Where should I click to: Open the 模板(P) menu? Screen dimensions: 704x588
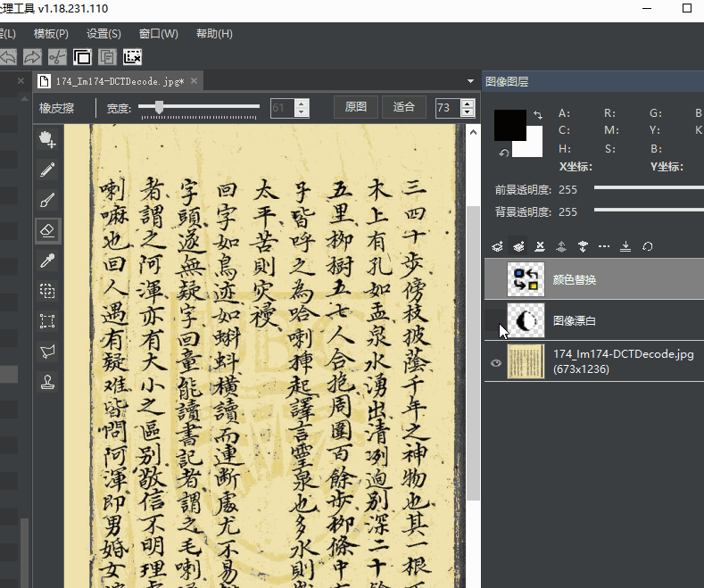click(51, 34)
